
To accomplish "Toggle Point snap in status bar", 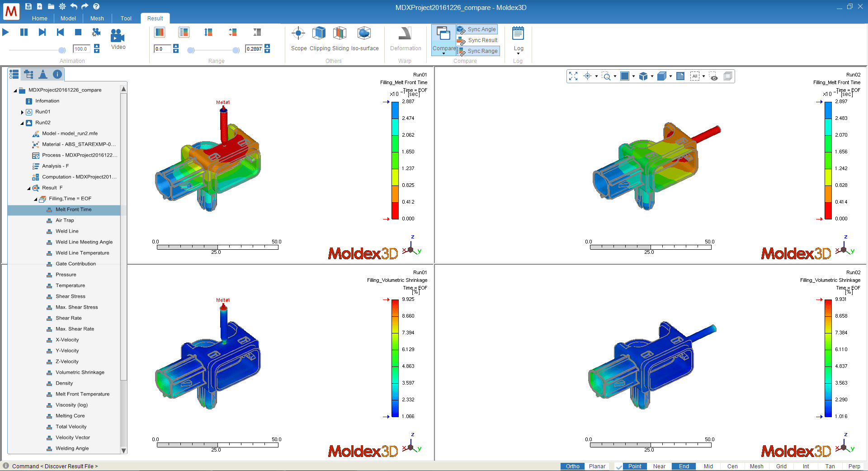I will tap(635, 466).
